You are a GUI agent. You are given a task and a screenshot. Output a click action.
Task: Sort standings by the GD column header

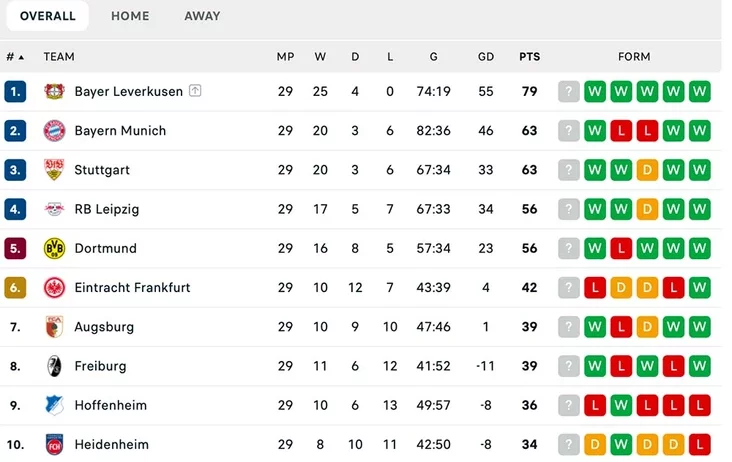(486, 56)
